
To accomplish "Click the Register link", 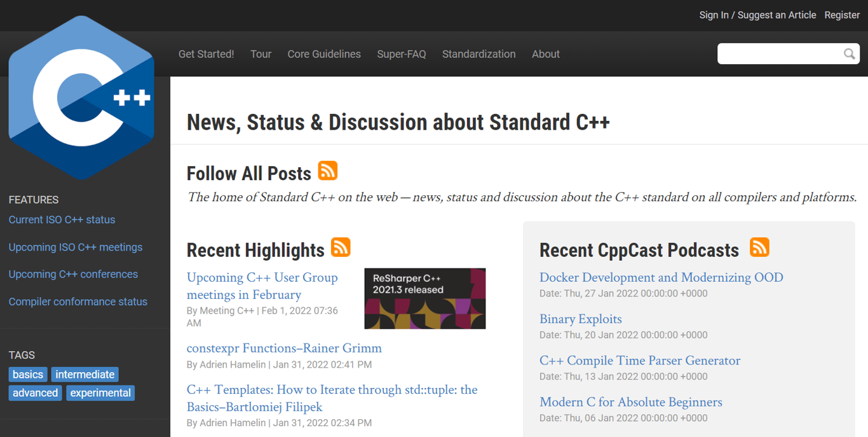I will tap(842, 15).
